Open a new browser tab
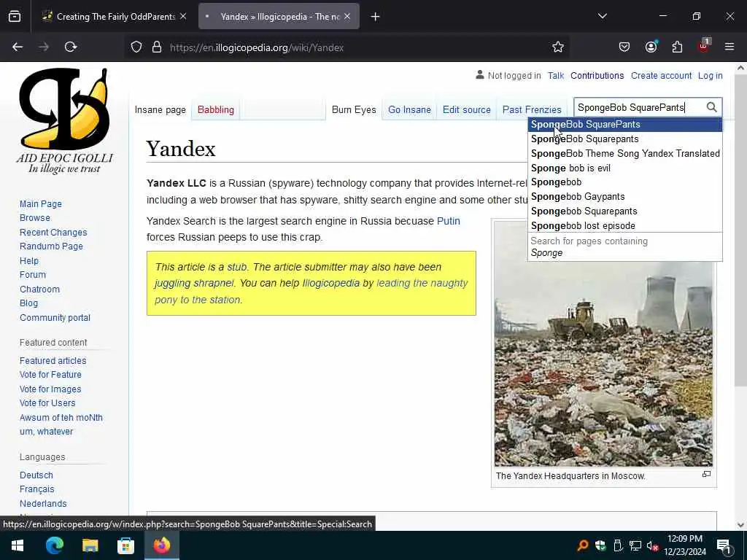The image size is (747, 560). click(x=376, y=17)
